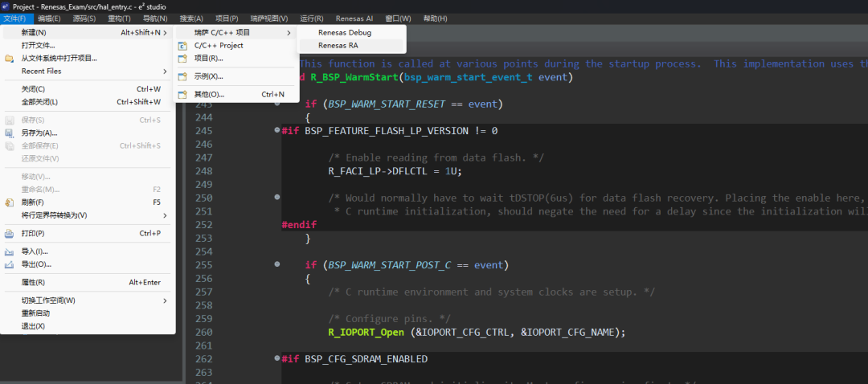Click the 导入(I)... import icon

coord(10,251)
